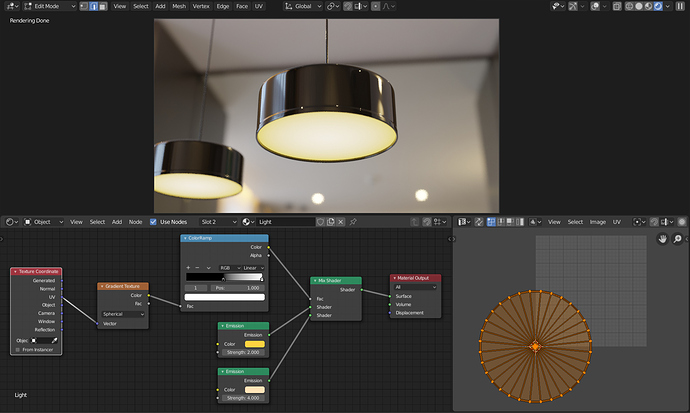Screen dimensions: 690x413
Task: Unlink the Light material with X button
Action: click(x=341, y=222)
